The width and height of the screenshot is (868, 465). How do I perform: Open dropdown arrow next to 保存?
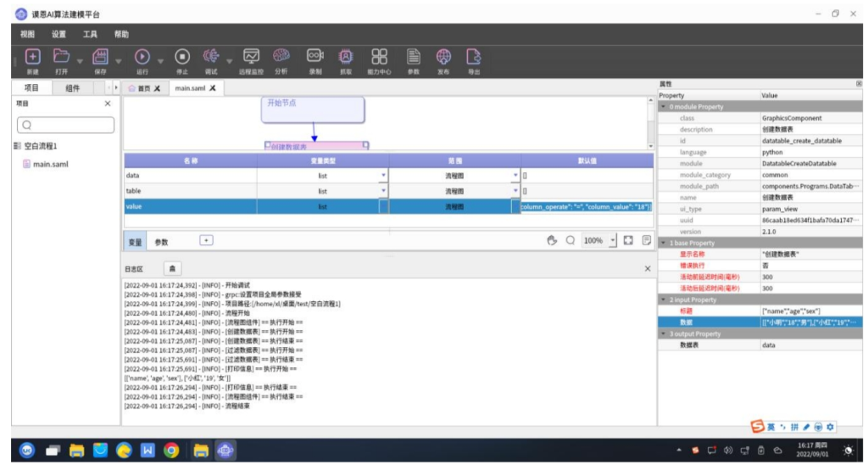click(x=119, y=61)
